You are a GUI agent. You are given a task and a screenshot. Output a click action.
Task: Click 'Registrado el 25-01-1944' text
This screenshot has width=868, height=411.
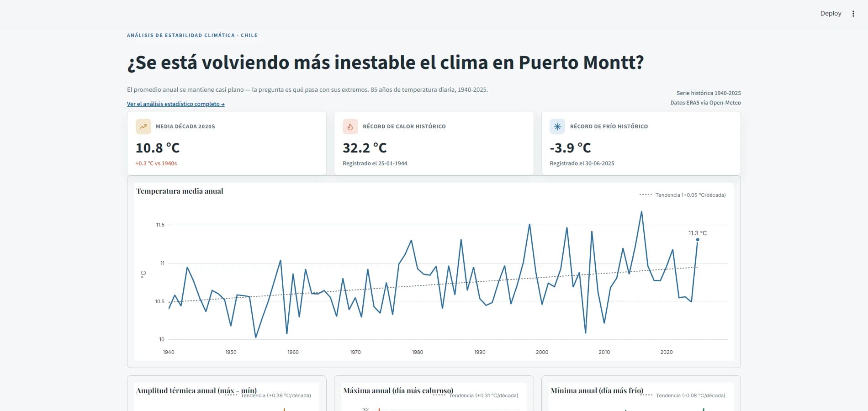pos(375,163)
